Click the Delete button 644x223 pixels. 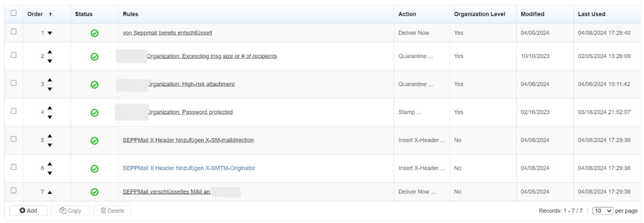pos(113,210)
